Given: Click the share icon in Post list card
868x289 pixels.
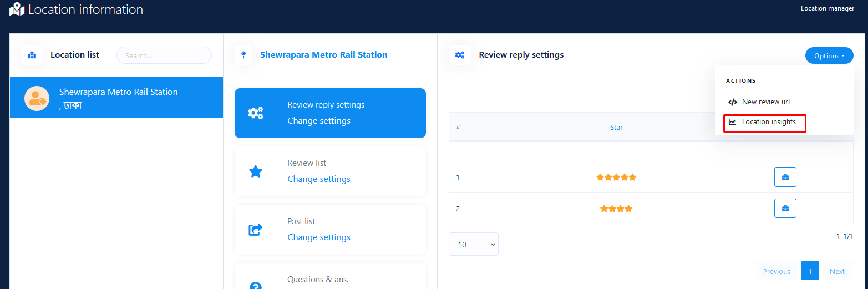Looking at the screenshot, I should (255, 229).
